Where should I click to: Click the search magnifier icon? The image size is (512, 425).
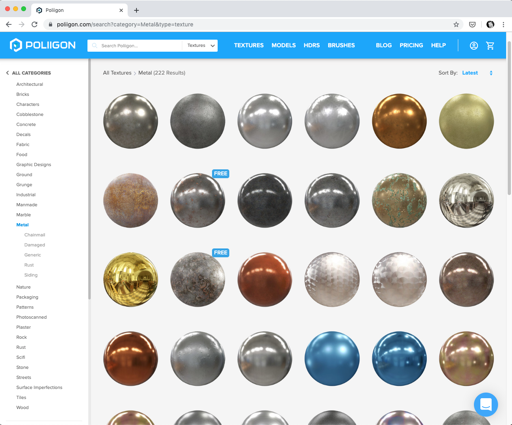tap(95, 46)
